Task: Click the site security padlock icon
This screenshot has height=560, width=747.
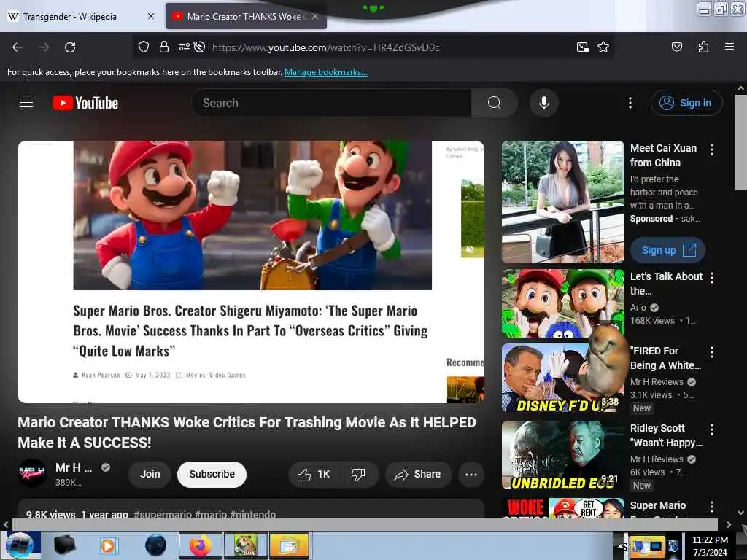Action: 164,47
